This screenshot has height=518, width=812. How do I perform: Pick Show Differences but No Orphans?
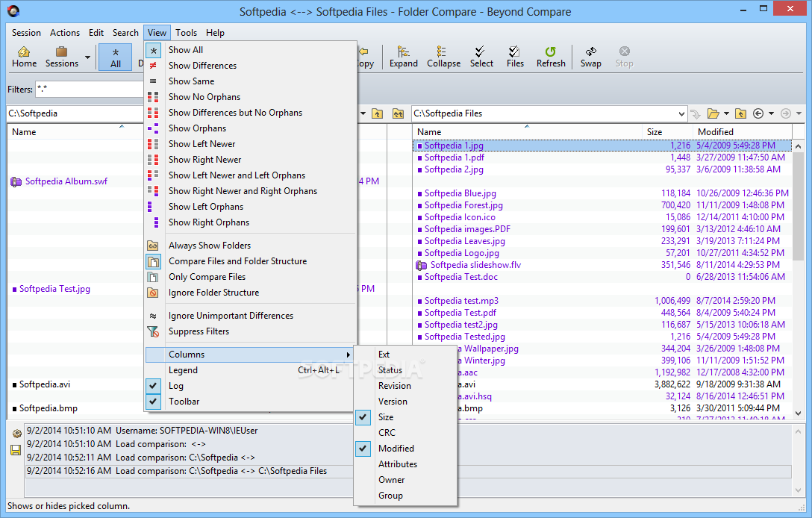[251, 113]
